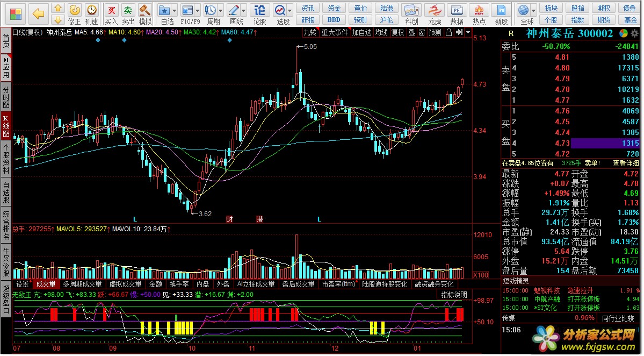Image resolution: width=644 pixels, height=356 pixels.
Task: Select the 市盈率(ttm) indicator tab
Action: tap(338, 284)
